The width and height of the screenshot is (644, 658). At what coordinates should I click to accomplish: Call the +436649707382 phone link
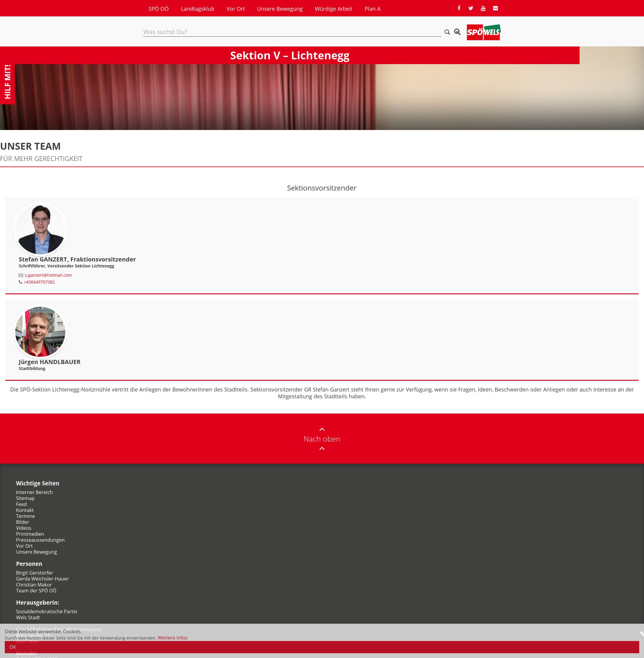[39, 282]
